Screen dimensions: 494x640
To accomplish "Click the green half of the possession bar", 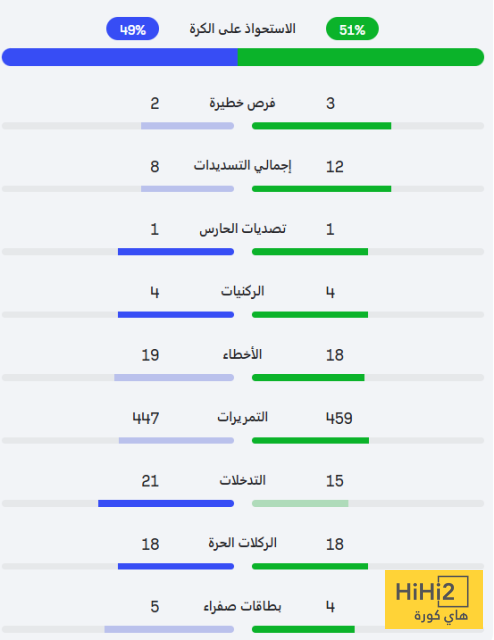I will click(x=361, y=57).
